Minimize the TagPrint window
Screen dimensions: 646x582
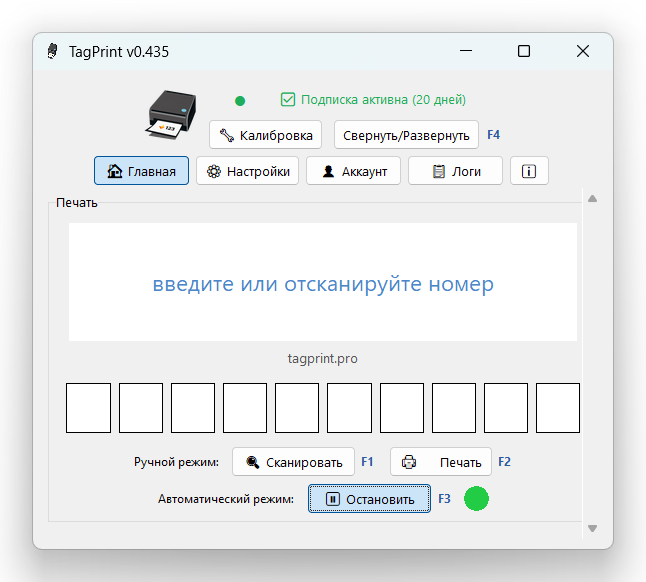point(466,51)
